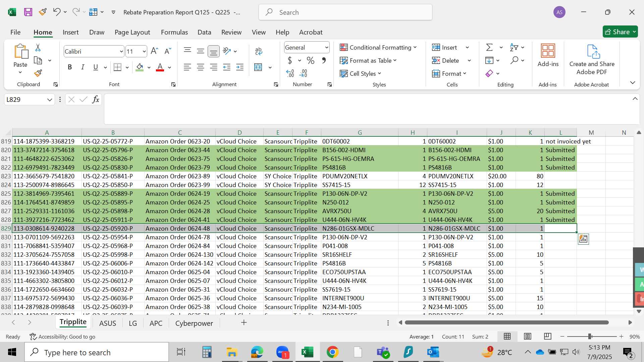Add a new sheet with the plus button

[244, 322]
